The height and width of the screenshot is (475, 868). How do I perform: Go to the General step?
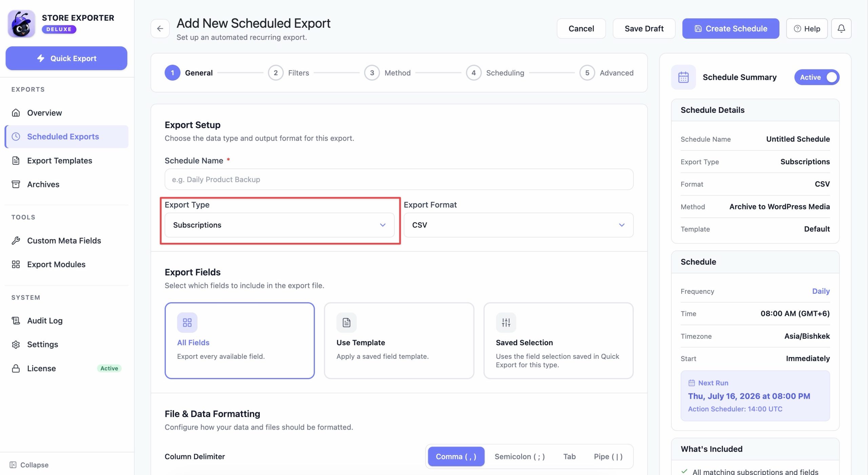pos(189,73)
